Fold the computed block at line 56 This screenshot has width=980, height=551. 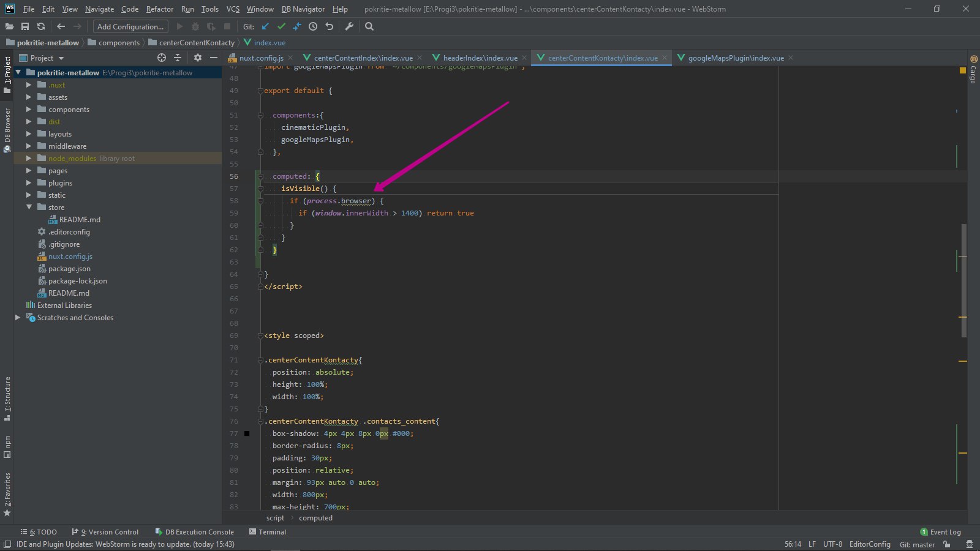point(260,176)
